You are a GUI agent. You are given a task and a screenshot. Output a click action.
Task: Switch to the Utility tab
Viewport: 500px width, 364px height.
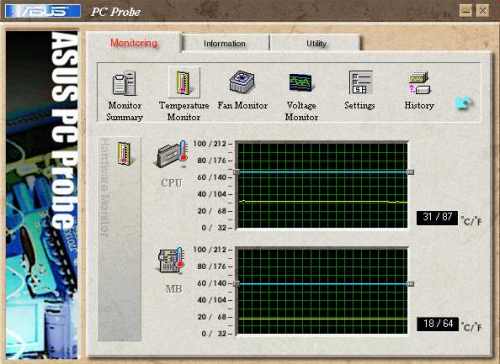tap(316, 44)
